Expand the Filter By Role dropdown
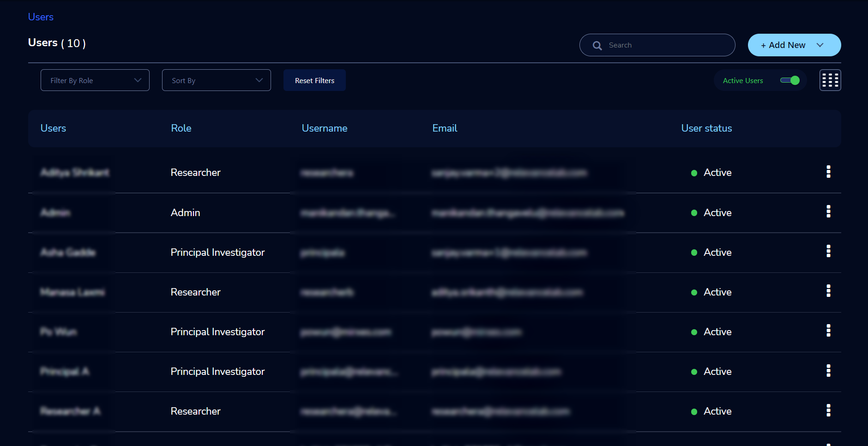 (95, 80)
